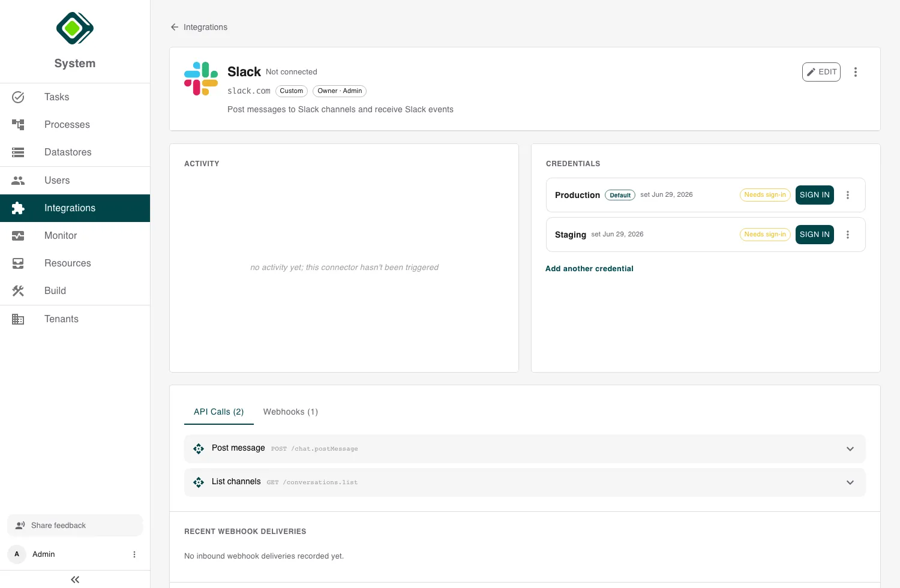Screen dimensions: 900x588
Task: Click the Post message API call icon
Action: point(199,449)
